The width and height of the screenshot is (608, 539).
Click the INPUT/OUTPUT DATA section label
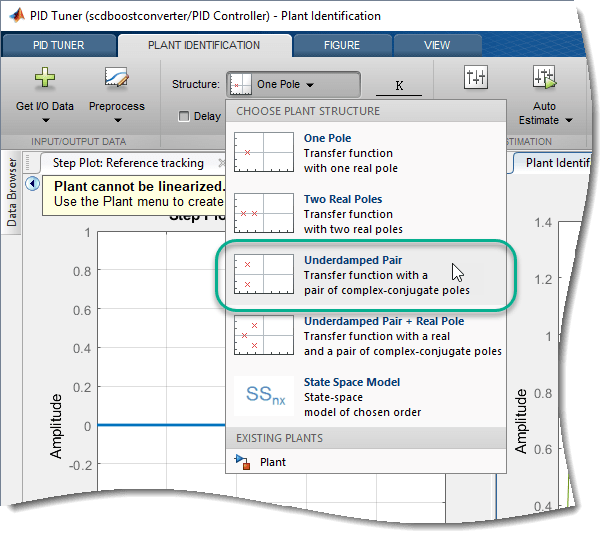(x=79, y=142)
